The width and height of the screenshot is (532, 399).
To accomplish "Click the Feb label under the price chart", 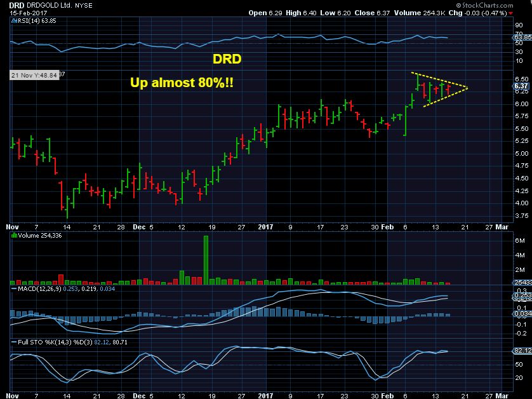I will coord(387,227).
